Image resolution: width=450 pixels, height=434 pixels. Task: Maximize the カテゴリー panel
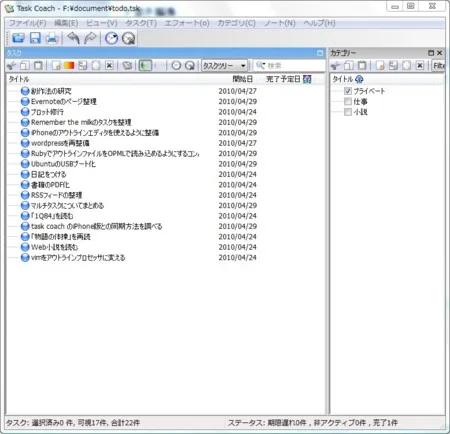(x=431, y=53)
